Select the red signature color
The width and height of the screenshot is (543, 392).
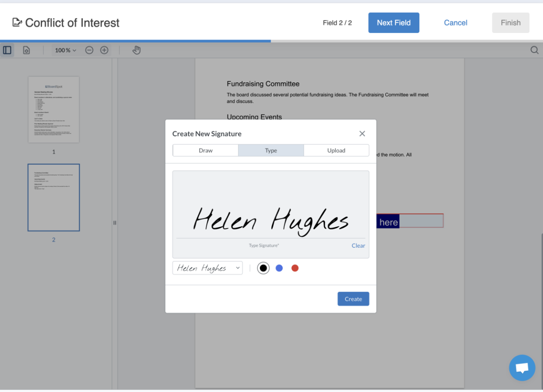[295, 268]
